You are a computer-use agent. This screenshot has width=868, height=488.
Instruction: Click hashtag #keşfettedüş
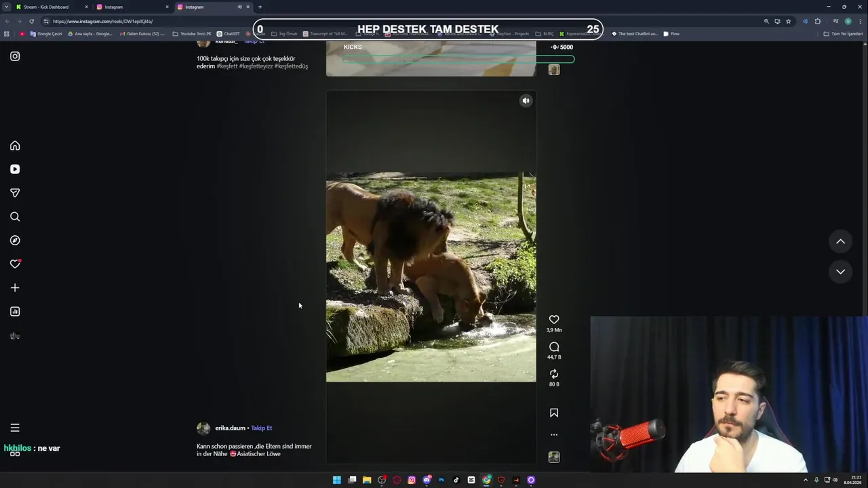[291, 66]
